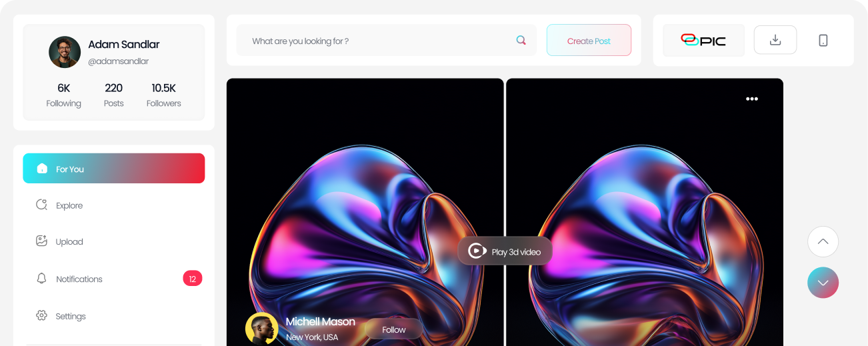
Task: Click the OPIC logo
Action: (703, 41)
